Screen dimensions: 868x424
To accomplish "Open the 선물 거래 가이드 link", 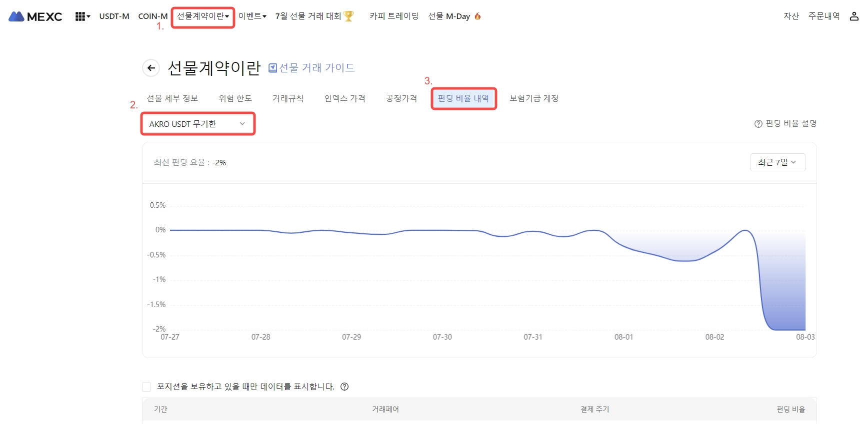I will [x=316, y=68].
